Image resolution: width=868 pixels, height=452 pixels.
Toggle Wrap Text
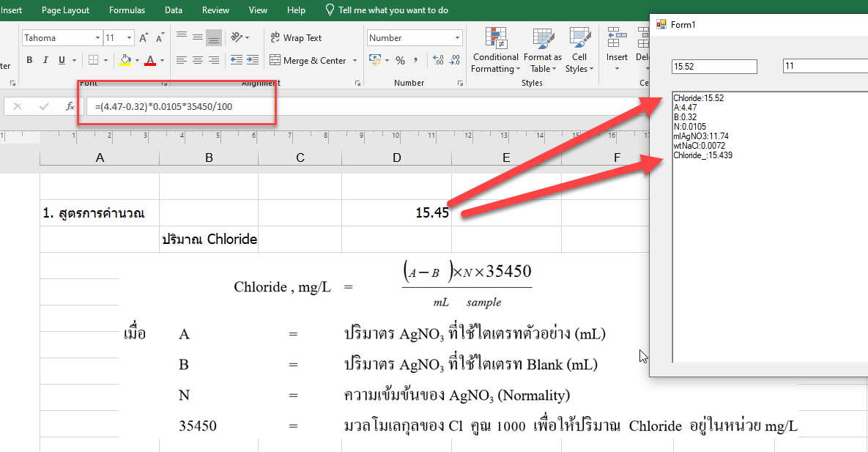[296, 37]
